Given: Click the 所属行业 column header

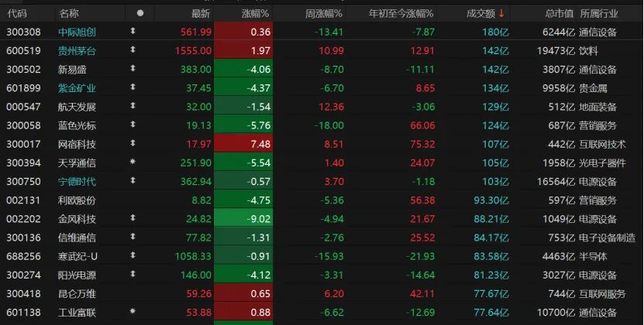Looking at the screenshot, I should (x=602, y=13).
